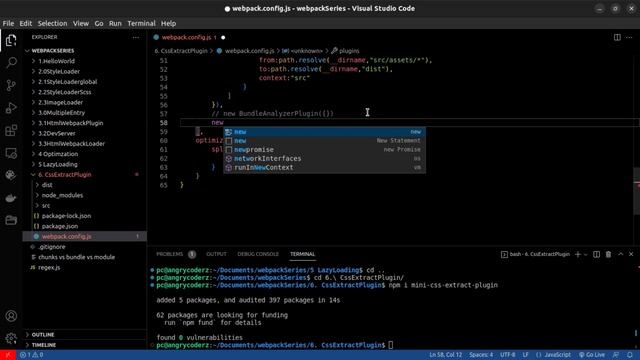Switch to the OUTPUT tab
Screen dimensions: 640x360
click(x=216, y=254)
